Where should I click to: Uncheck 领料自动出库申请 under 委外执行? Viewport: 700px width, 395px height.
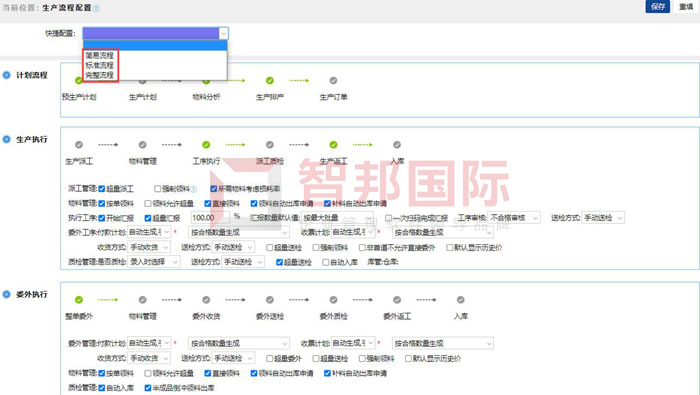point(254,373)
